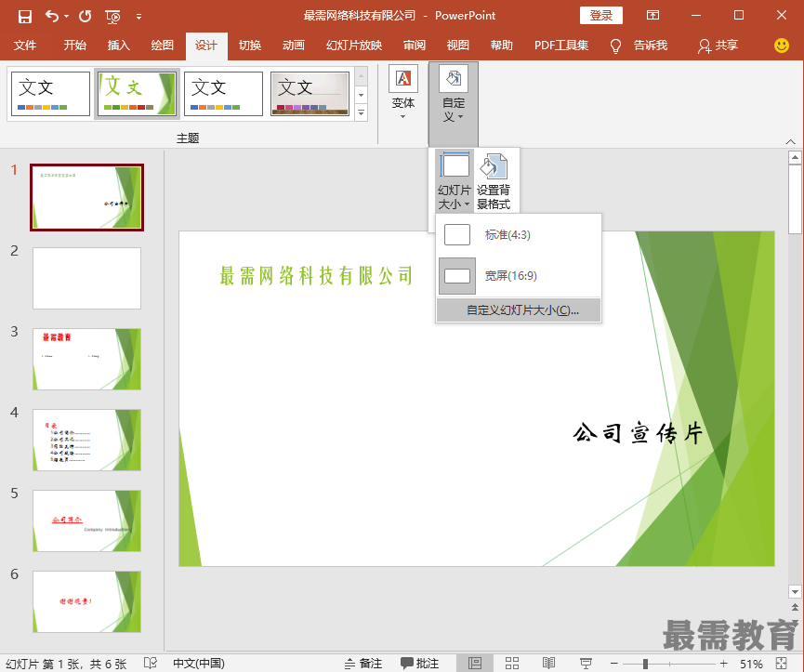
Task: Open the Undo history dropdown arrow
Action: (67, 17)
